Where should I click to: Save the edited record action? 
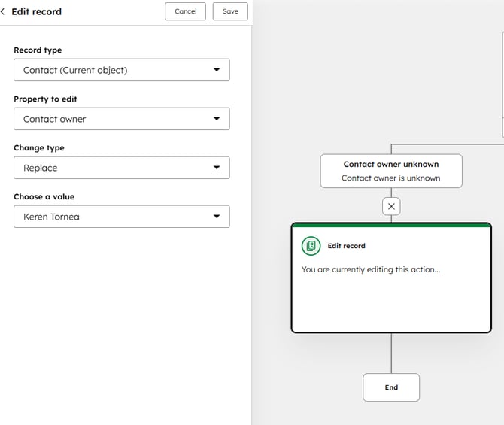coord(230,11)
